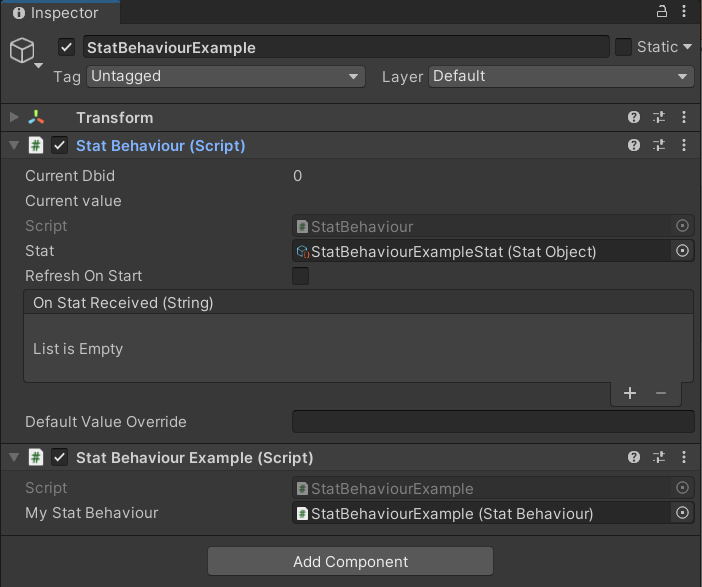The width and height of the screenshot is (702, 587).
Task: Click the Default Value Override input field
Action: [x=493, y=422]
